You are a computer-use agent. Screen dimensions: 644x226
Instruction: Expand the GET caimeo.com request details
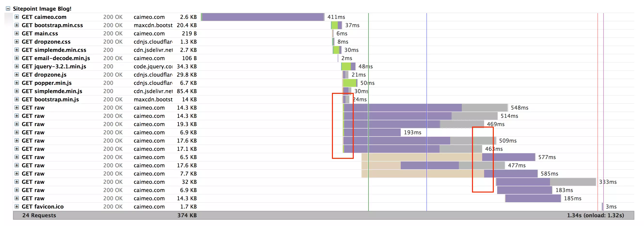pyautogui.click(x=17, y=17)
